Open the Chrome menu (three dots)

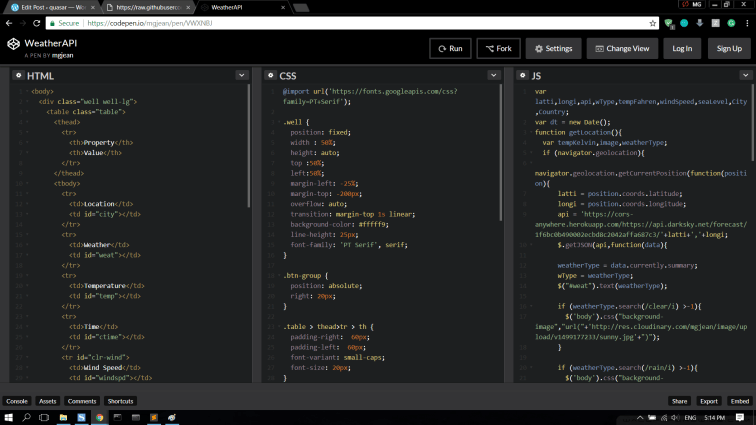(746, 22)
